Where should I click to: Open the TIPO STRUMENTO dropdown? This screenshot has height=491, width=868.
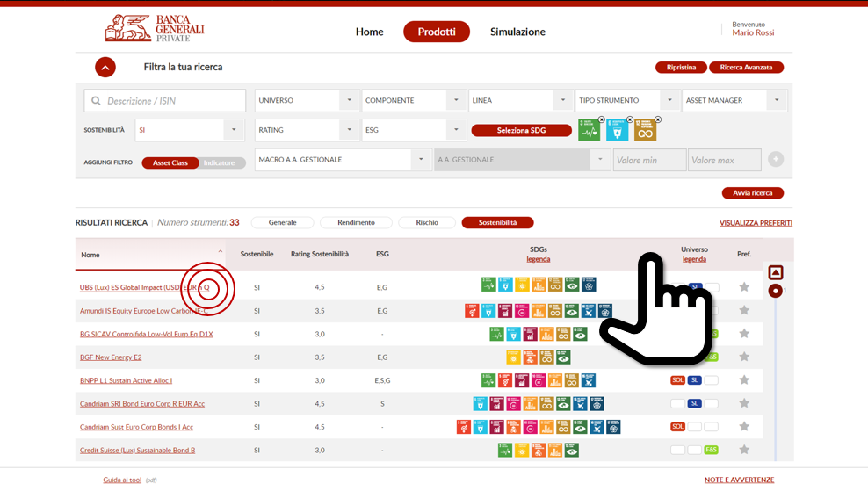[627, 100]
